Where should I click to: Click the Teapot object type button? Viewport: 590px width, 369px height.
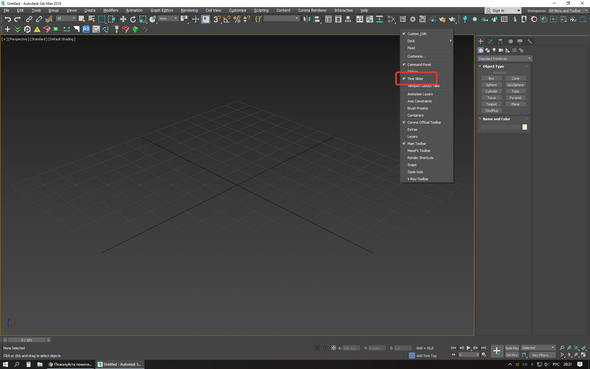click(491, 104)
